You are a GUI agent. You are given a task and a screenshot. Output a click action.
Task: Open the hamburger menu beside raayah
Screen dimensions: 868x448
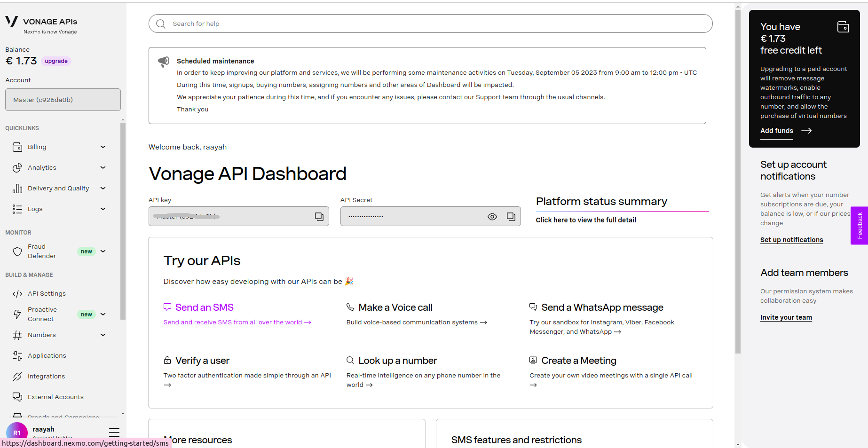(x=114, y=432)
